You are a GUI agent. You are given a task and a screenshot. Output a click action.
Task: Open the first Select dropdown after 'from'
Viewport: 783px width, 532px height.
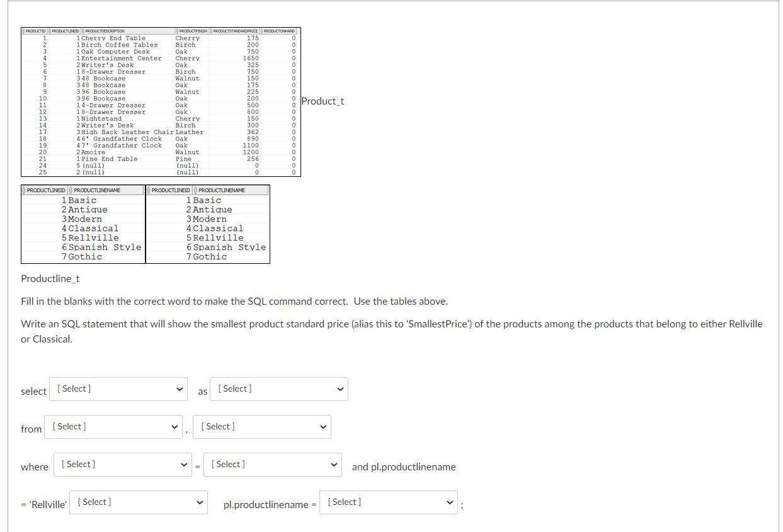tap(113, 427)
